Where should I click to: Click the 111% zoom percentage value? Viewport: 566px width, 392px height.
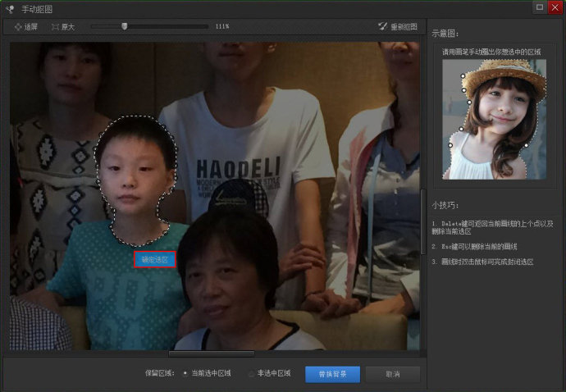tap(222, 26)
